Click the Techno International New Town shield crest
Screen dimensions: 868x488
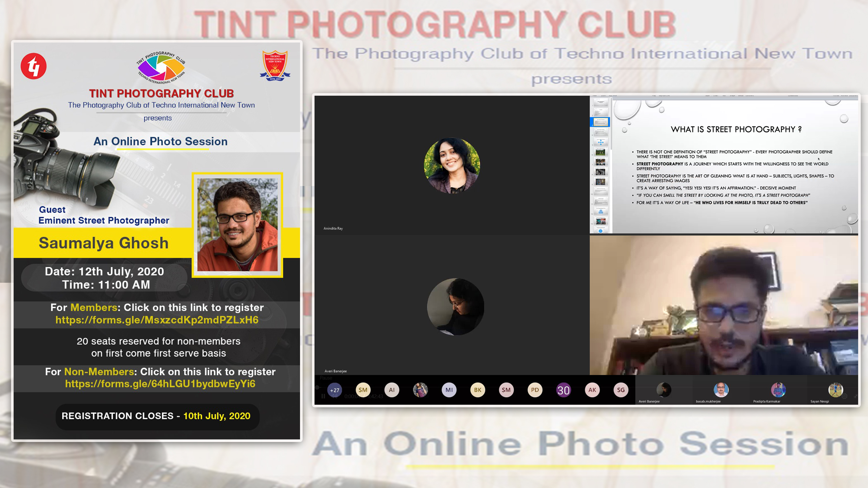(275, 66)
